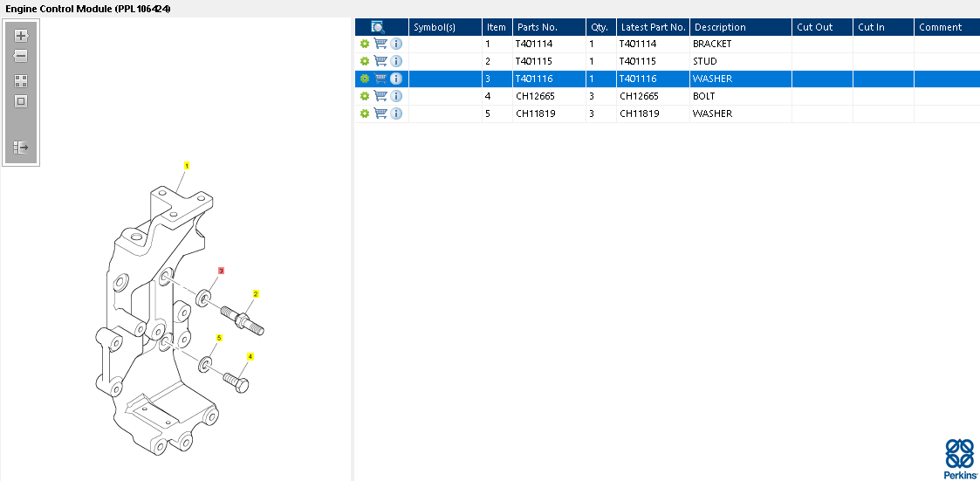Viewport: 980px width, 481px height.
Task: Select callout 4 on the diagram
Action: (250, 356)
